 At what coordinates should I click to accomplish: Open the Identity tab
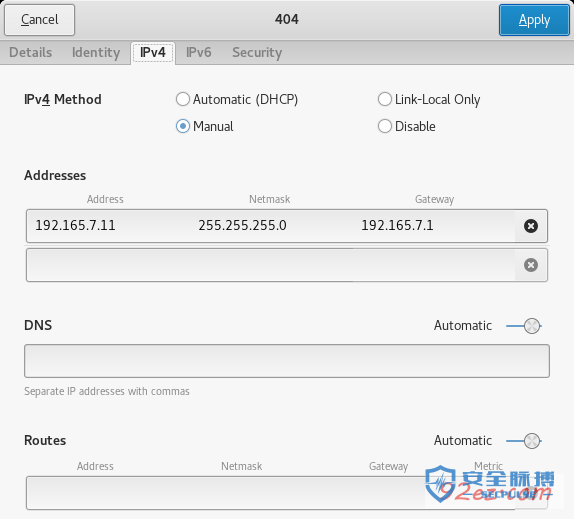[96, 52]
